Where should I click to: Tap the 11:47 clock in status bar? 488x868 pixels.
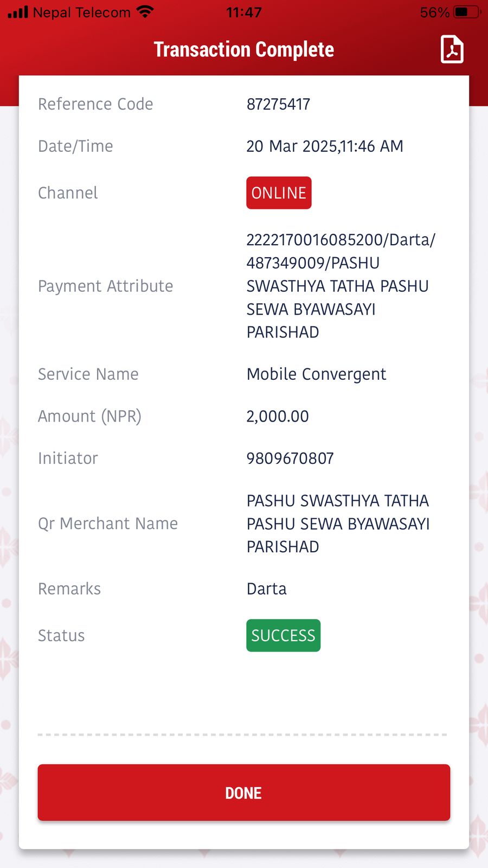pyautogui.click(x=244, y=12)
